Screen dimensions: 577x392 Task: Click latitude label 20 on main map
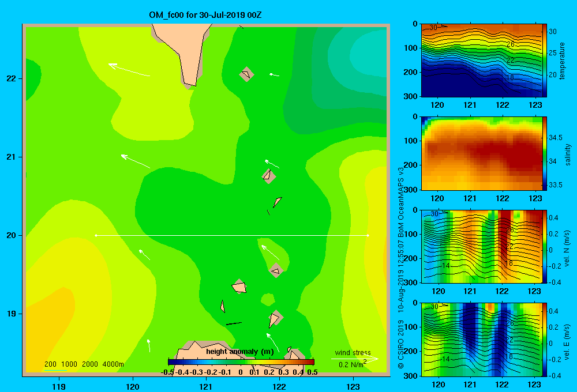12,235
